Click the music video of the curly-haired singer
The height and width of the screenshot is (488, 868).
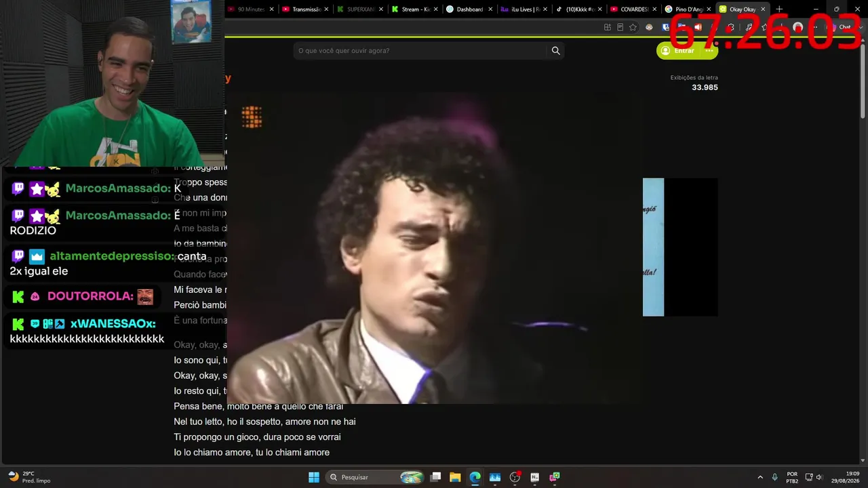435,247
